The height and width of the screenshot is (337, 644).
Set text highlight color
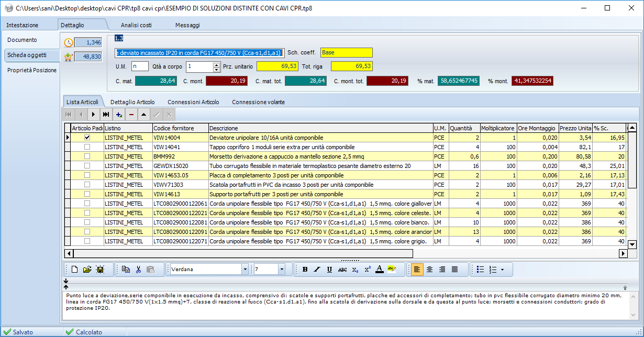[x=392, y=269]
